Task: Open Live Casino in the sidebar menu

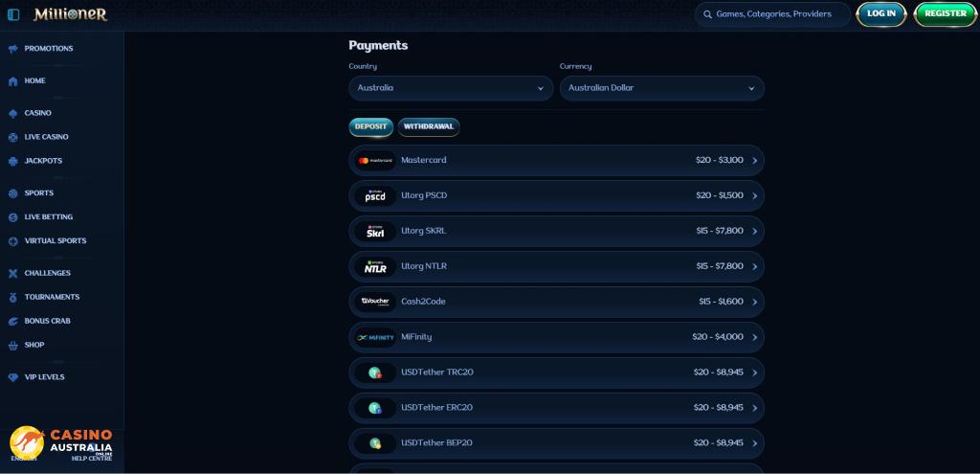Action: (46, 137)
